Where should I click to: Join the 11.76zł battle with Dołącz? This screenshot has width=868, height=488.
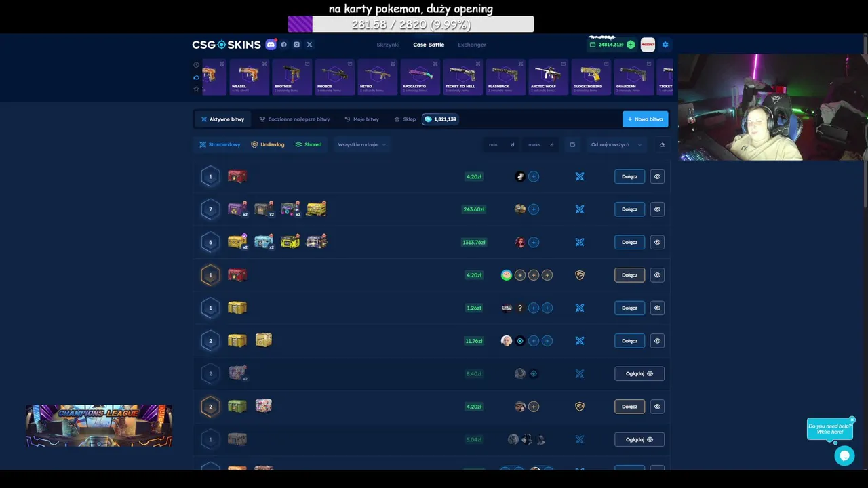(x=629, y=341)
